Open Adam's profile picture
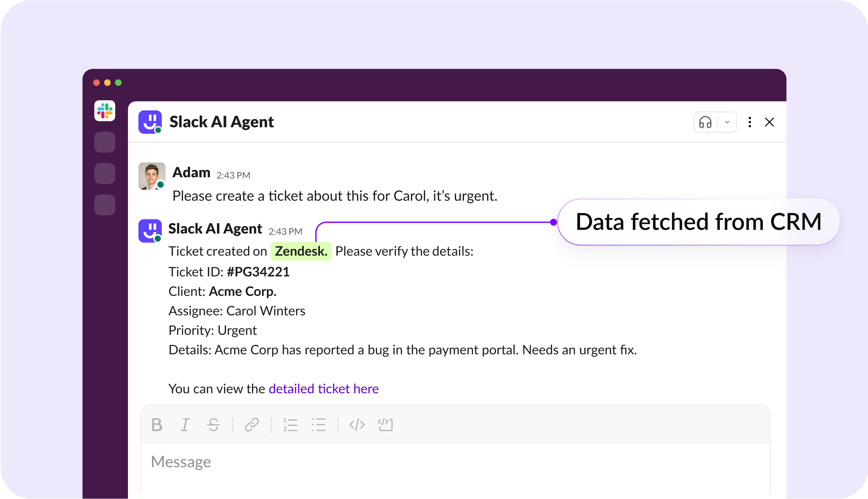This screenshot has width=868, height=499. 152,176
